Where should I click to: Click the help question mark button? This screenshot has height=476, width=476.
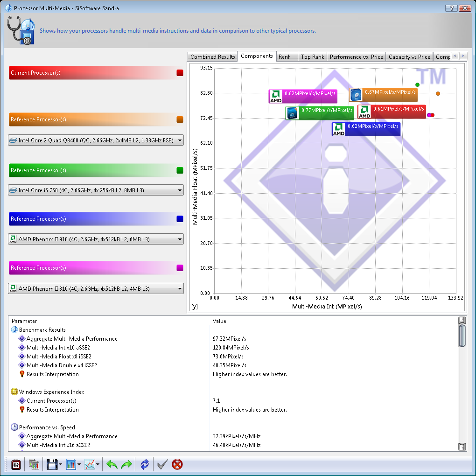[451, 8]
